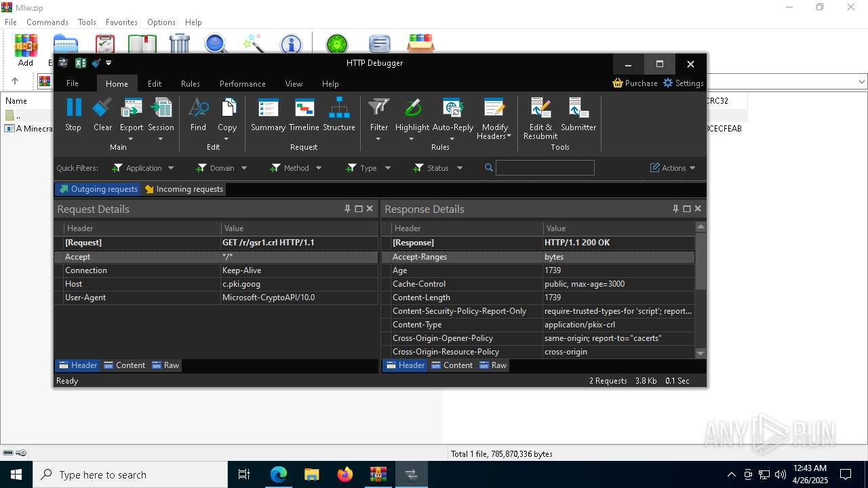The width and height of the screenshot is (868, 488).
Task: Switch to the Rules ribbon tab
Action: (x=191, y=83)
